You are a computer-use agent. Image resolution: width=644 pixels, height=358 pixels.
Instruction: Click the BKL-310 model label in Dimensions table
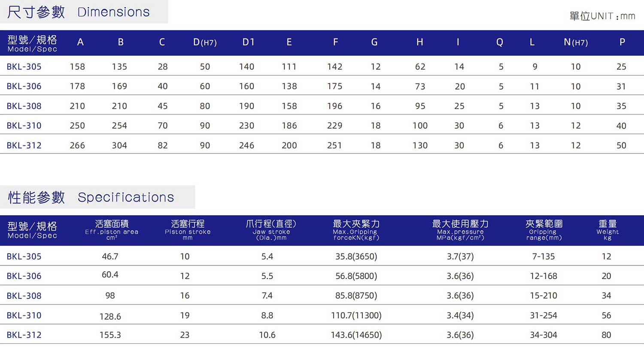[x=24, y=126]
